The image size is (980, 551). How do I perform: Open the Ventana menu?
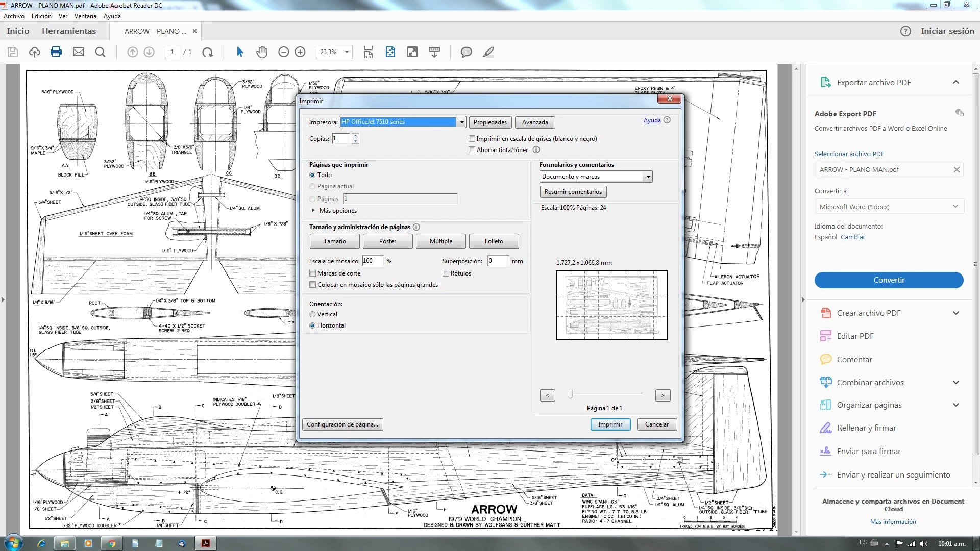[85, 16]
